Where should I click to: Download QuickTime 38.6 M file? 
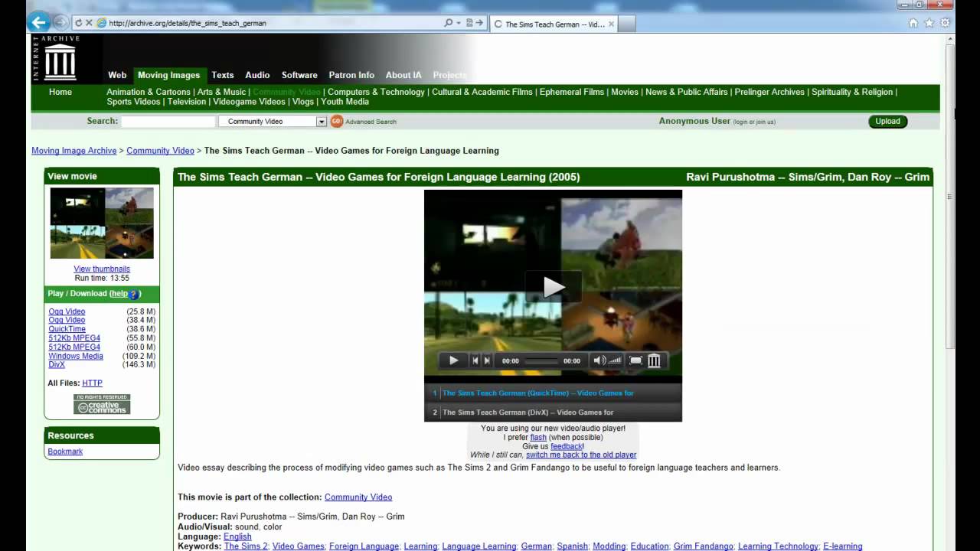pyautogui.click(x=67, y=329)
